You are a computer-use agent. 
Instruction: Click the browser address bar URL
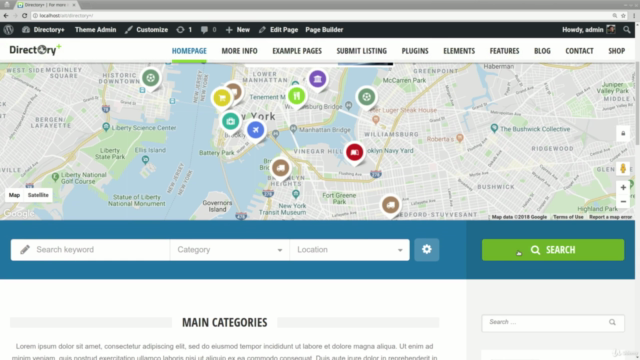pos(67,16)
